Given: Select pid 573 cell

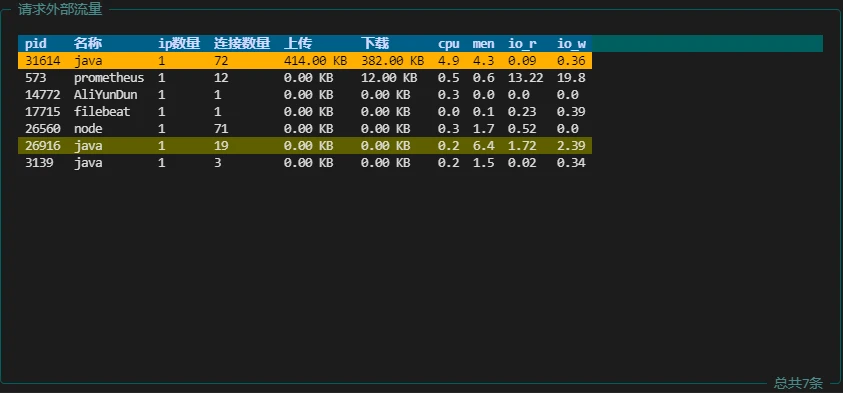Looking at the screenshot, I should click(35, 78).
